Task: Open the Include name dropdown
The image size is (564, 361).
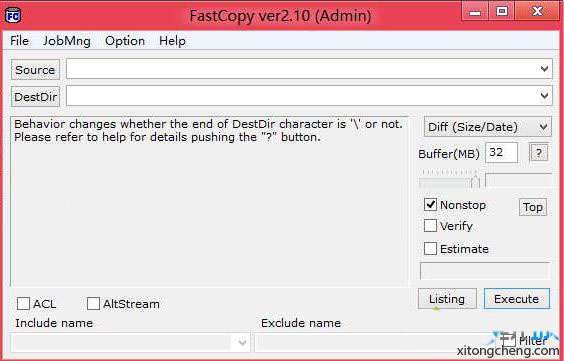Action: tap(242, 342)
